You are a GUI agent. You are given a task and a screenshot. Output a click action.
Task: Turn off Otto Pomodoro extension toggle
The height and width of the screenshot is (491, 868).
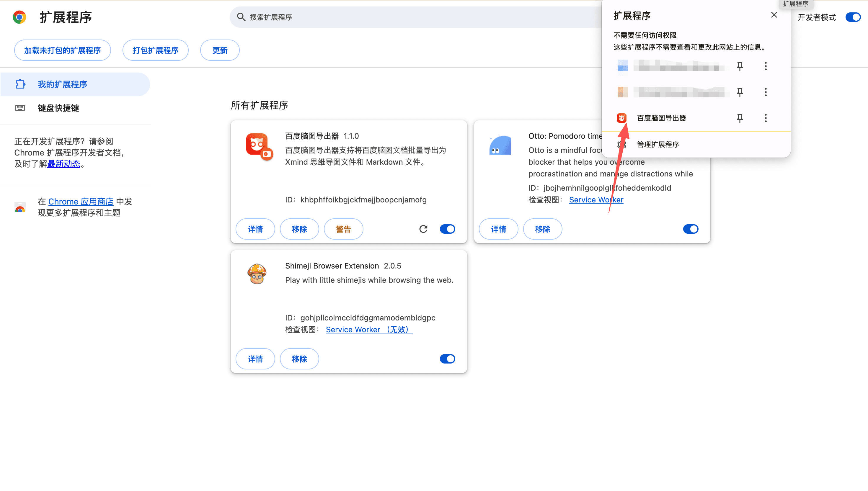pos(691,229)
